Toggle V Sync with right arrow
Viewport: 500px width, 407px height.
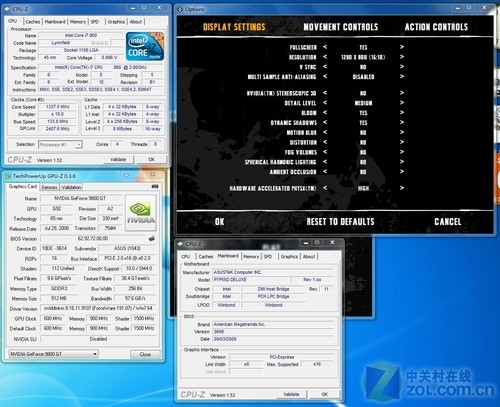[x=402, y=67]
